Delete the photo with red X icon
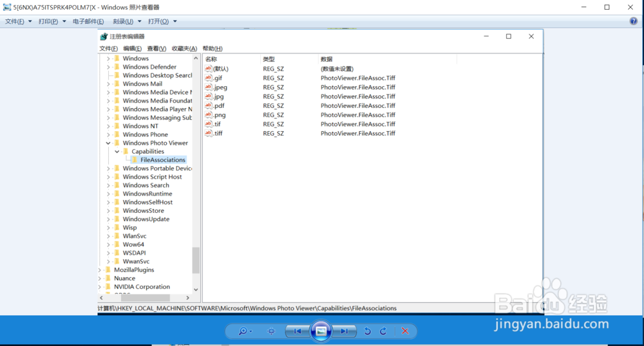The height and width of the screenshot is (346, 644). [405, 331]
